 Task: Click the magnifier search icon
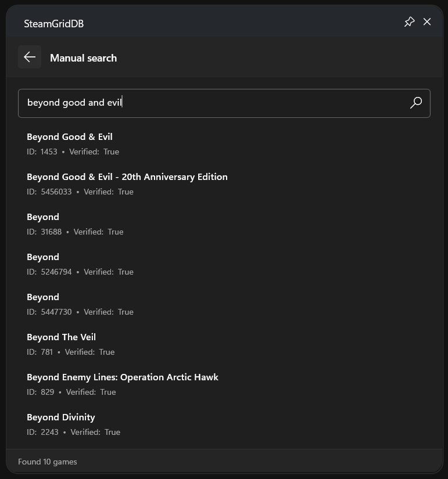point(416,103)
